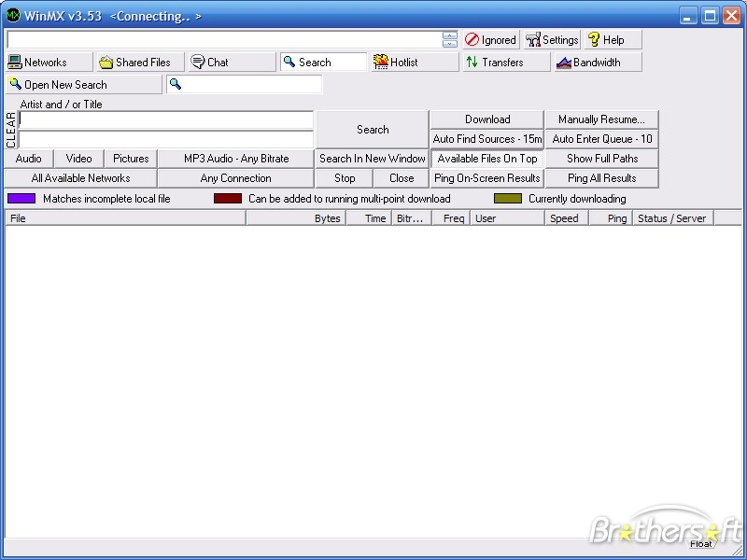Sort results by Time column
The height and width of the screenshot is (560, 747).
tap(369, 218)
